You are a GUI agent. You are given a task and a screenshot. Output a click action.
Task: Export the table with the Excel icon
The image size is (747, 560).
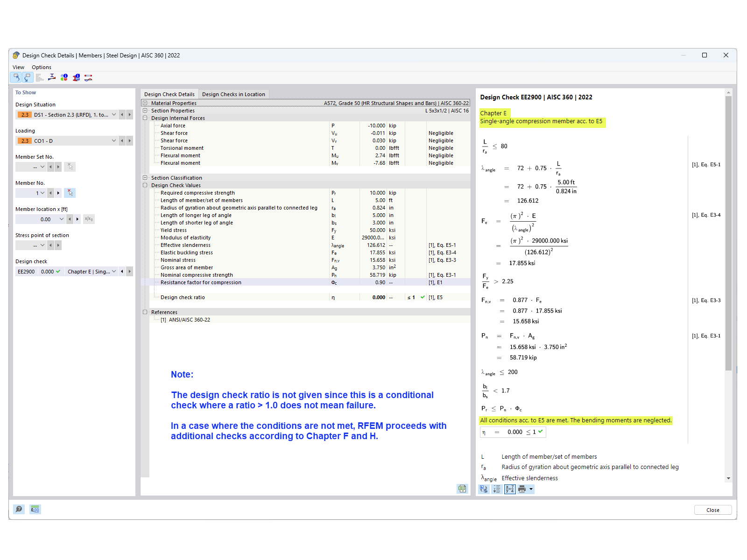[x=462, y=489]
